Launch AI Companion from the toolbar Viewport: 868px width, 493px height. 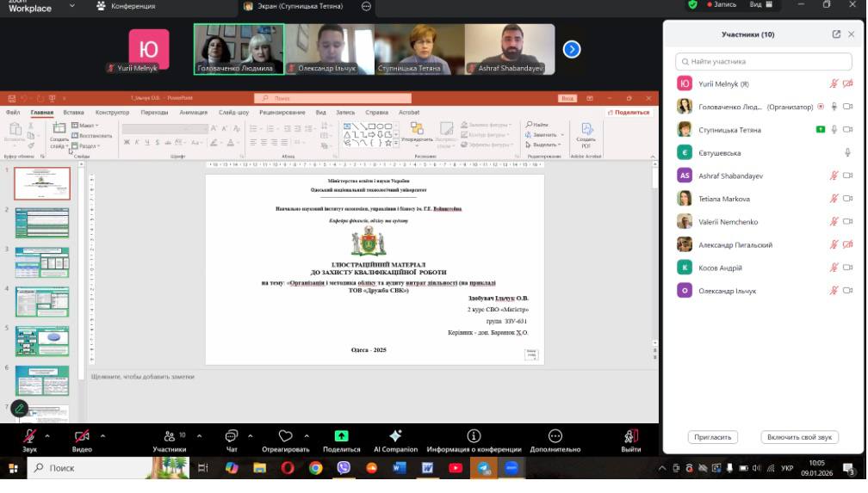[x=395, y=440]
